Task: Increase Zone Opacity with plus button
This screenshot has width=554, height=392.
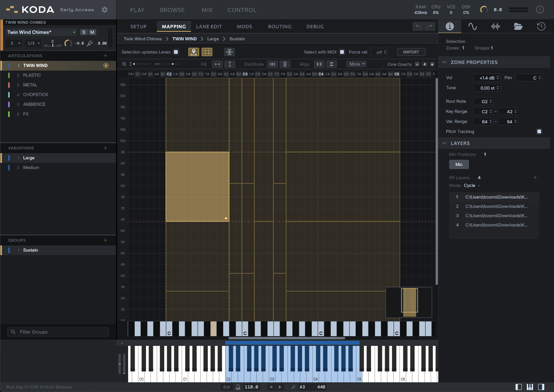Action: (x=432, y=64)
